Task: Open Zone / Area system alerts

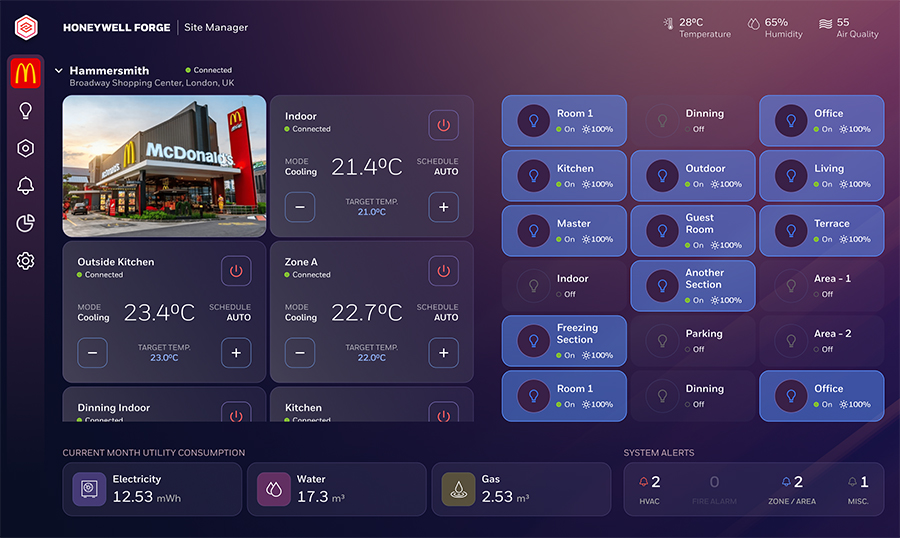Action: 791,488
